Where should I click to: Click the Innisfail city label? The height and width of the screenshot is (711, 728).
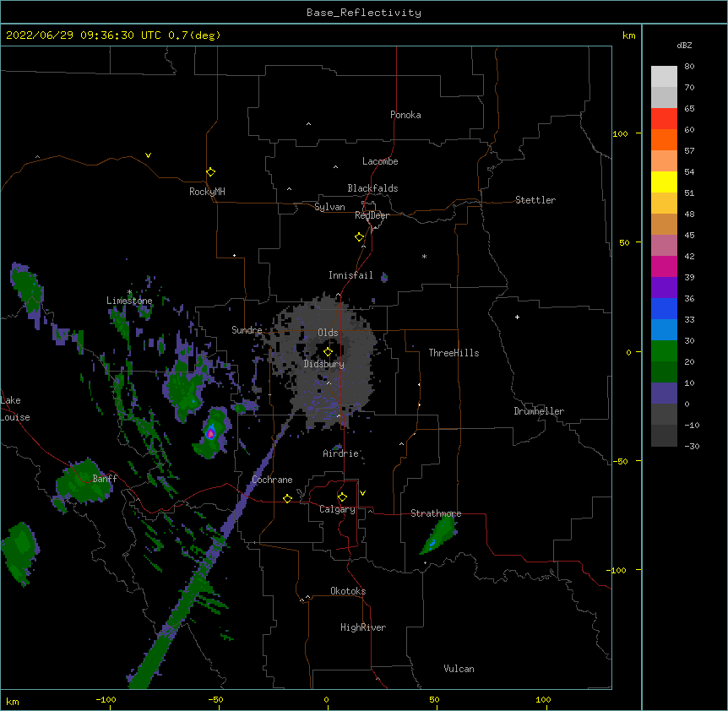click(350, 275)
